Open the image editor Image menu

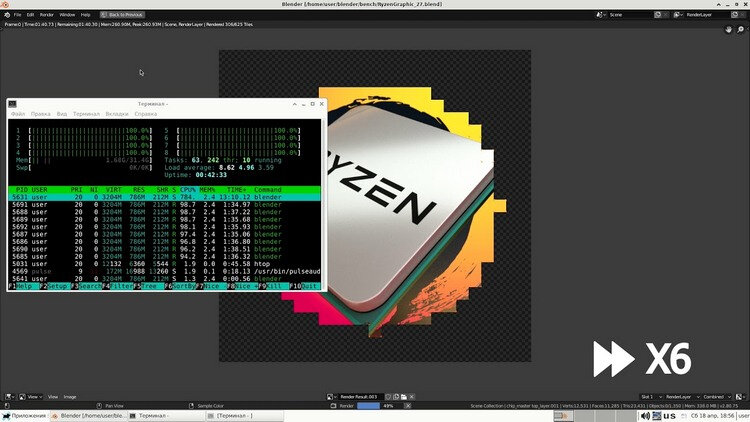70,397
